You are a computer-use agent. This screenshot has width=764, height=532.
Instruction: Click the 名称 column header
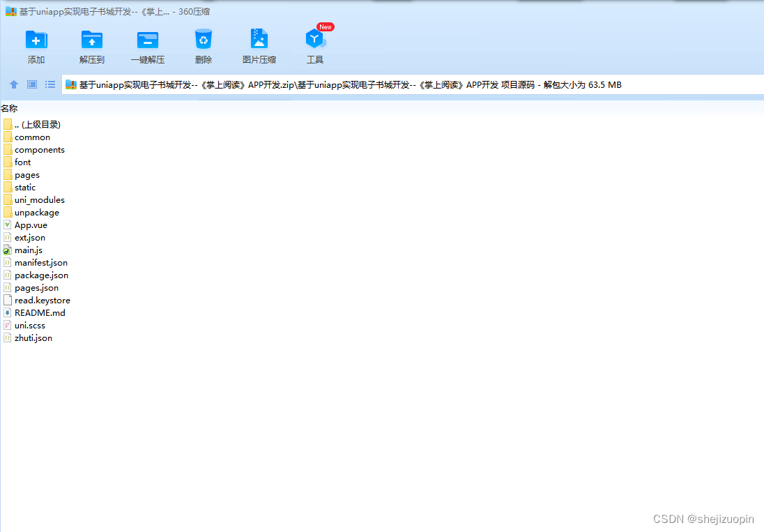click(9, 109)
